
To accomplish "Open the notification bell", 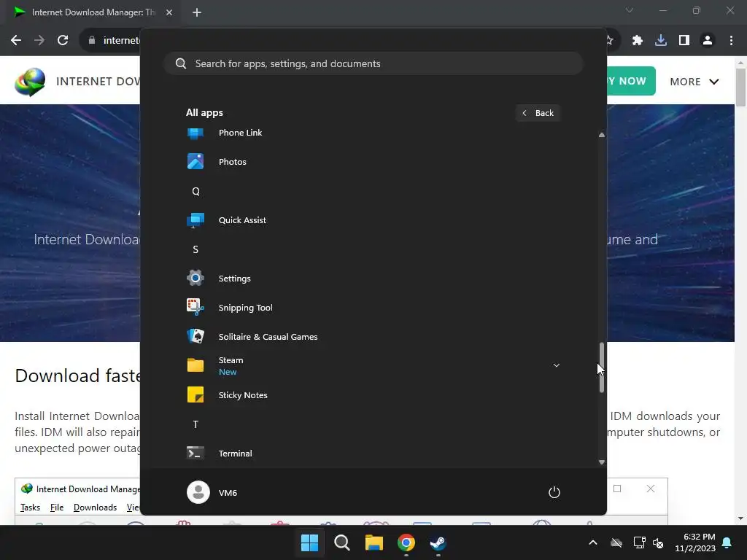I will (727, 542).
